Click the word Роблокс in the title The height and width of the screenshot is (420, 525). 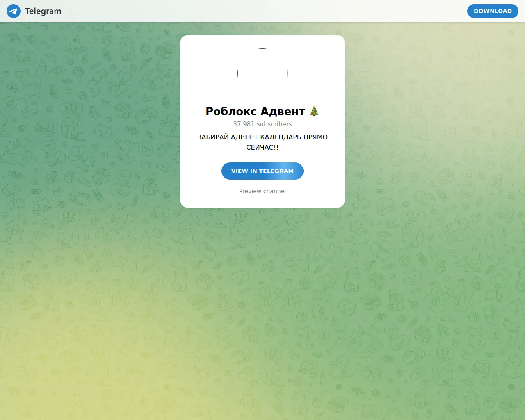[x=231, y=112]
